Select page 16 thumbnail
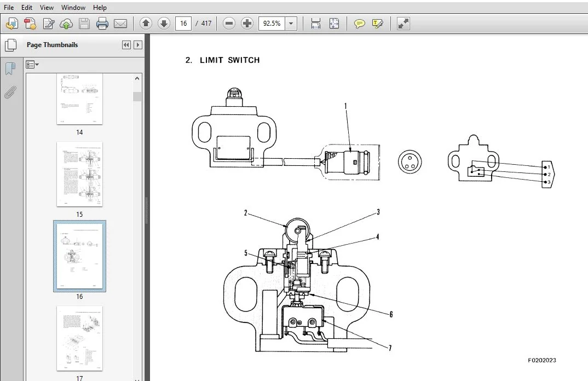The width and height of the screenshot is (588, 381). [79, 256]
